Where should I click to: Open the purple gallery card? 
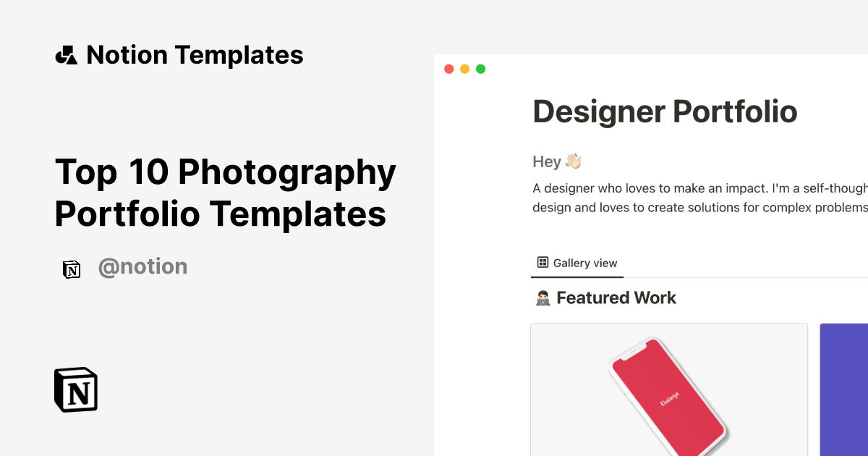pyautogui.click(x=843, y=389)
